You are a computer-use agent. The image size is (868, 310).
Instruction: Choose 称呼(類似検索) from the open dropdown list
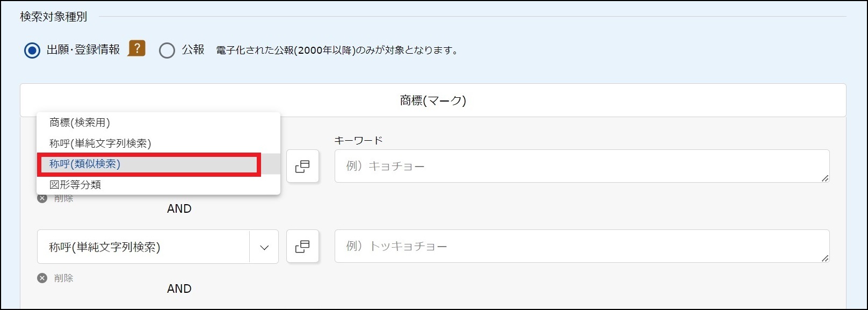(x=85, y=164)
